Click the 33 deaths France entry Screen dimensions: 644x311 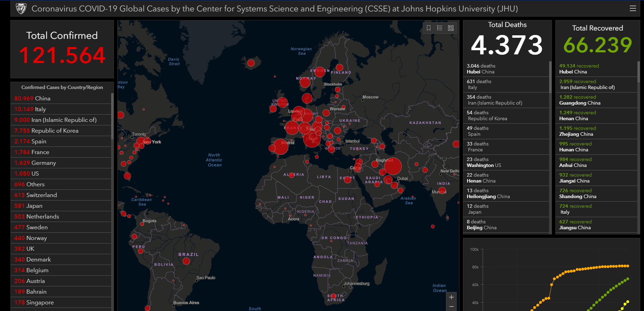point(506,147)
